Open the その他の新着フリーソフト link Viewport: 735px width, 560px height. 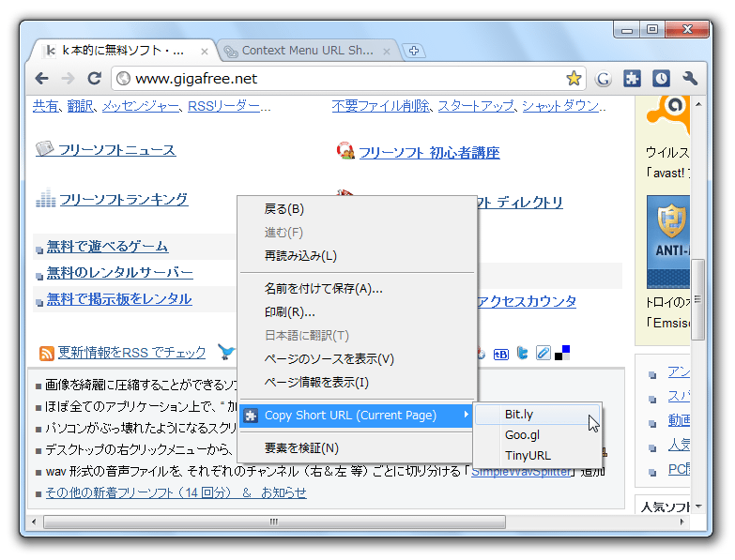pos(176,492)
